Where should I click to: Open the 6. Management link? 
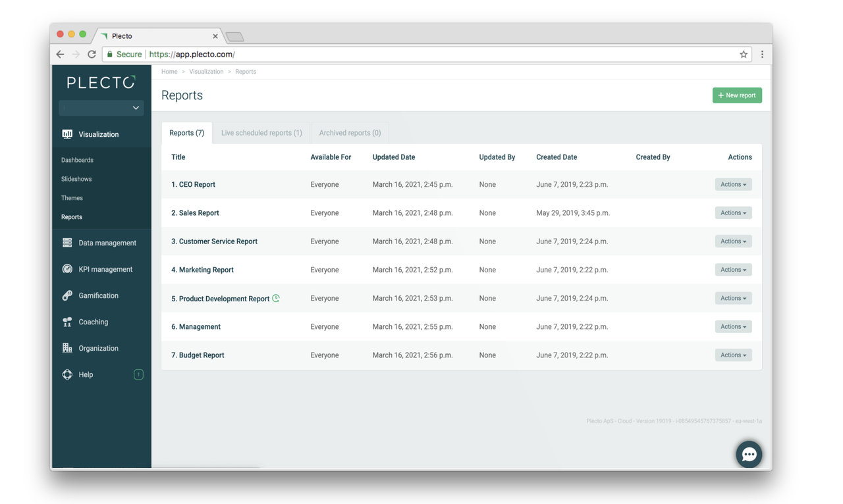(x=196, y=326)
